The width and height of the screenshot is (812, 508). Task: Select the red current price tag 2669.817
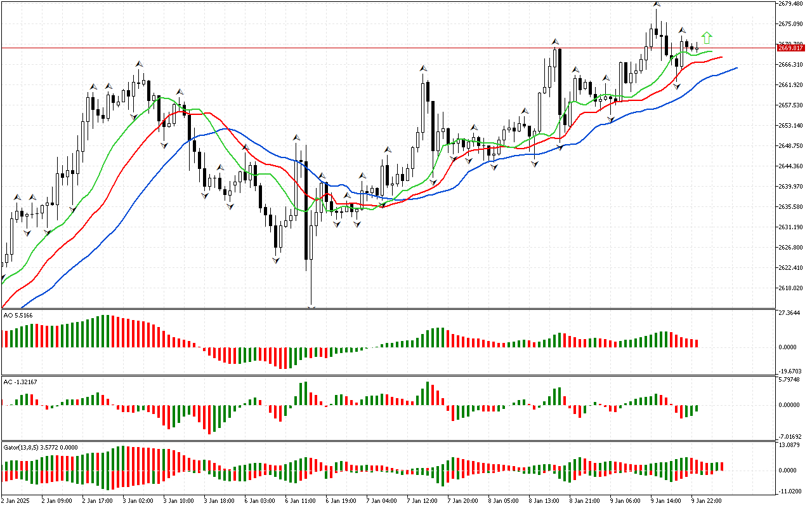pyautogui.click(x=790, y=48)
